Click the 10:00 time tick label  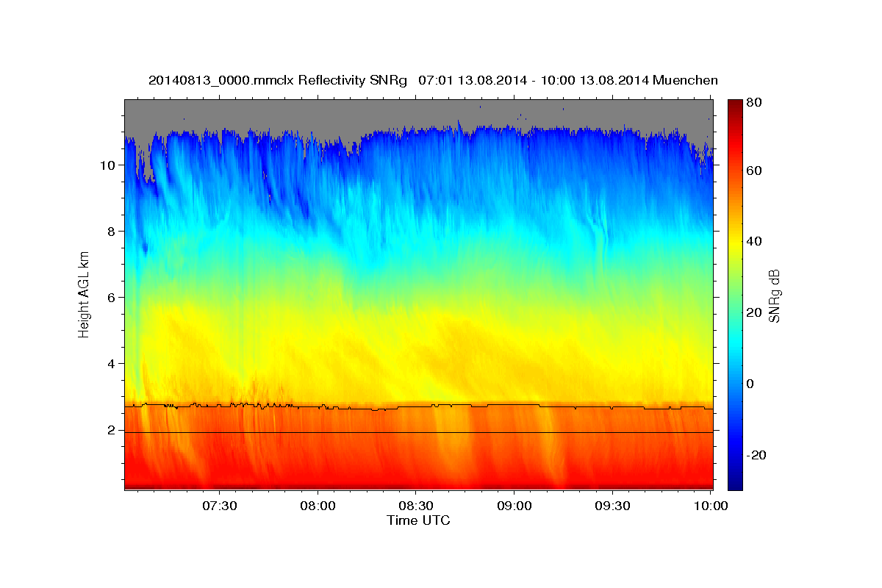[x=711, y=506]
